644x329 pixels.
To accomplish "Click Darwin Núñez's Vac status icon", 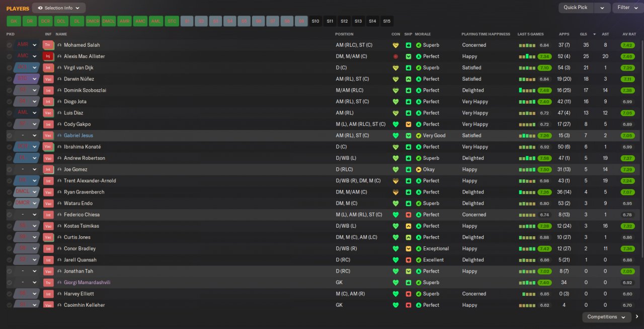I will (x=48, y=79).
